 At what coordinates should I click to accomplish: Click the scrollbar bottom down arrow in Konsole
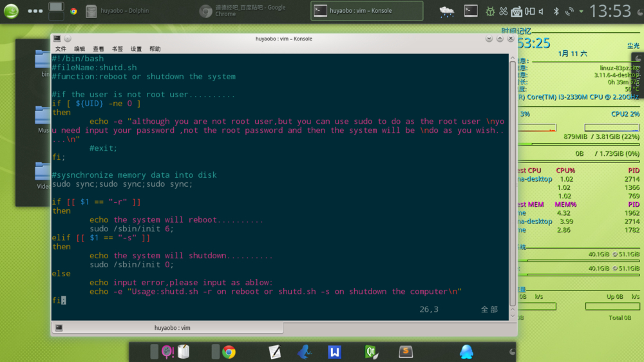pyautogui.click(x=513, y=316)
